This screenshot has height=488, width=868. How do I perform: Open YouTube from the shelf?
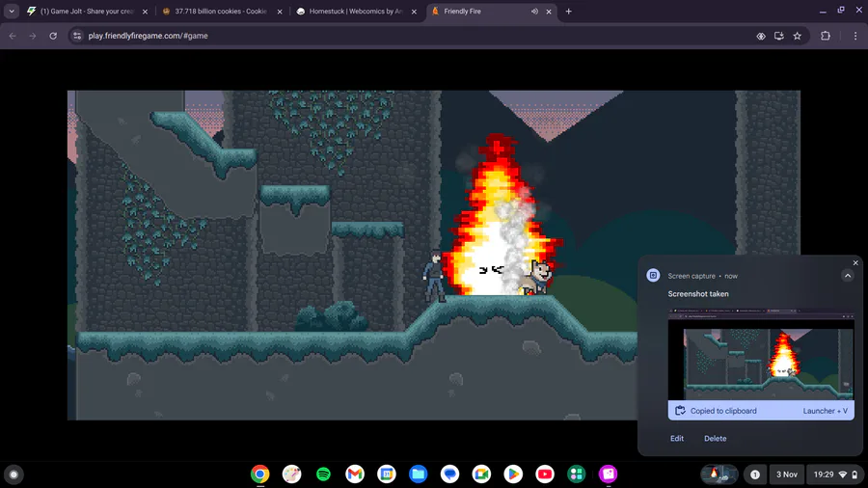point(545,474)
